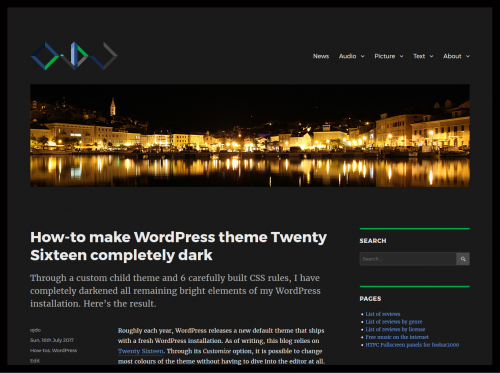Open HTPC Fullscreen panels for foobar2000 link

[x=412, y=345]
